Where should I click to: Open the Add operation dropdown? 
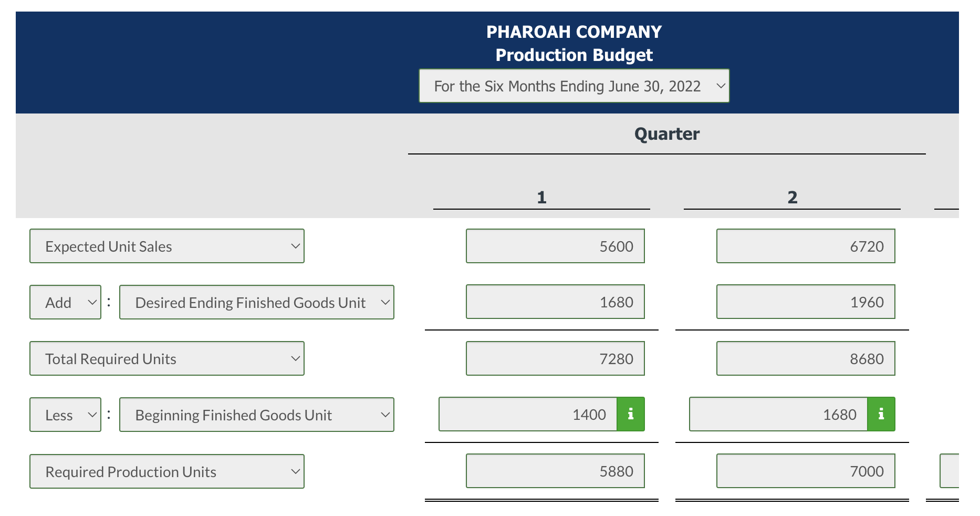pyautogui.click(x=65, y=302)
